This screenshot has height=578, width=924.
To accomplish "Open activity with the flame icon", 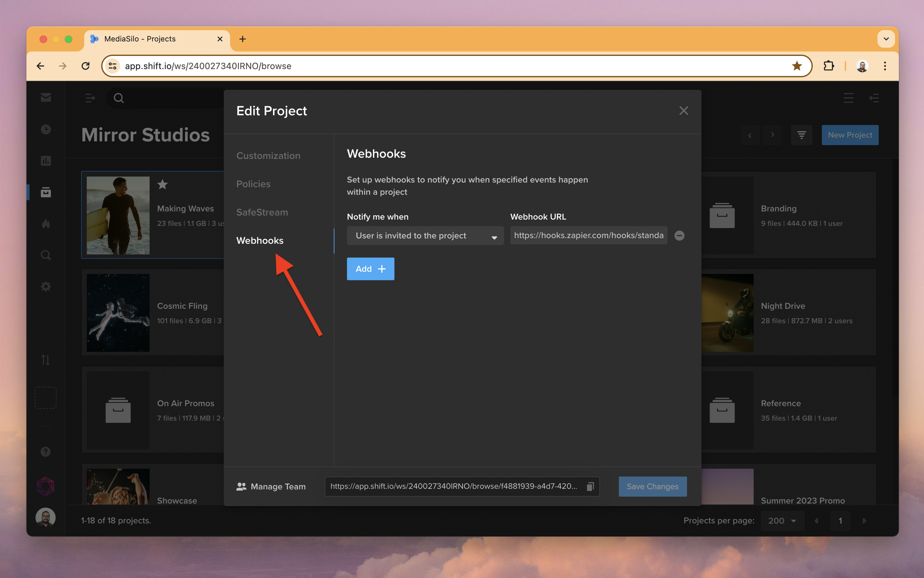I will pos(46,224).
